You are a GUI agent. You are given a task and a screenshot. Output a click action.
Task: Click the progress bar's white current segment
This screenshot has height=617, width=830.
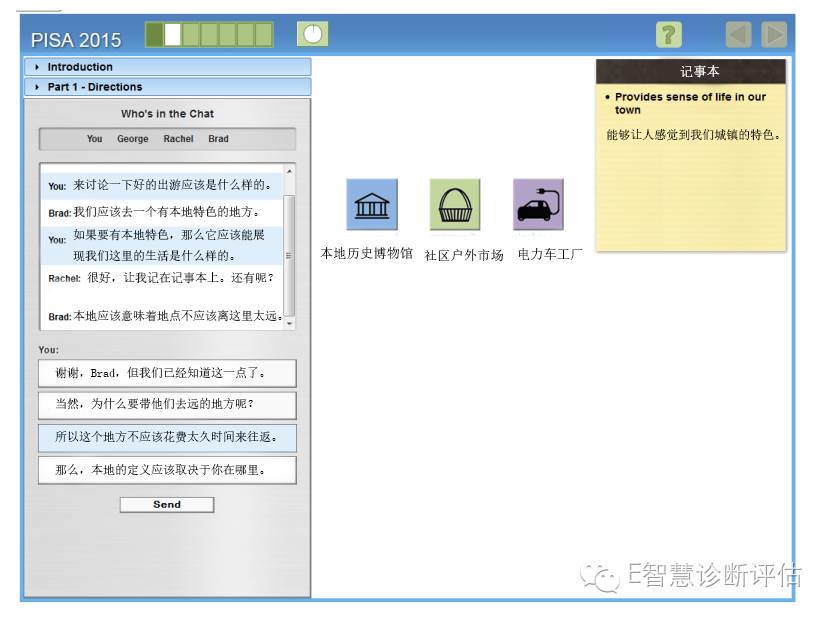point(173,34)
